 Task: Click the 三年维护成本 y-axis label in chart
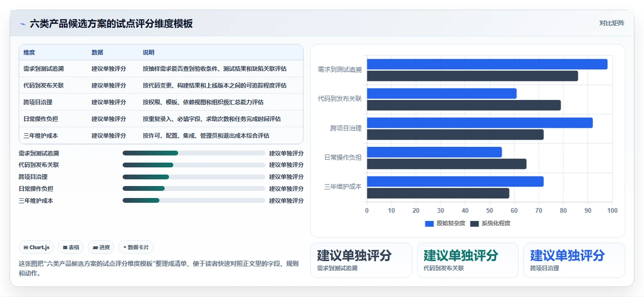click(343, 187)
